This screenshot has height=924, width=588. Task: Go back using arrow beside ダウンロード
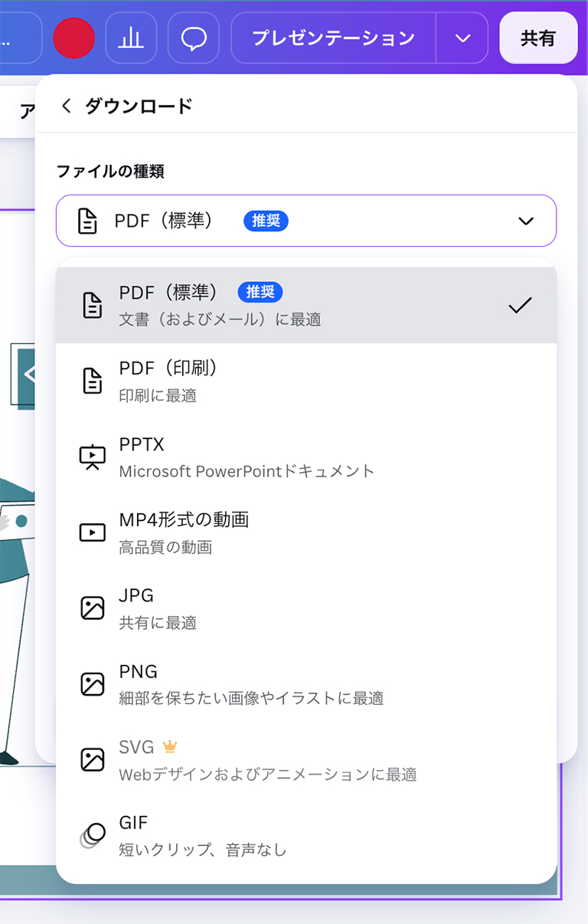pyautogui.click(x=66, y=106)
